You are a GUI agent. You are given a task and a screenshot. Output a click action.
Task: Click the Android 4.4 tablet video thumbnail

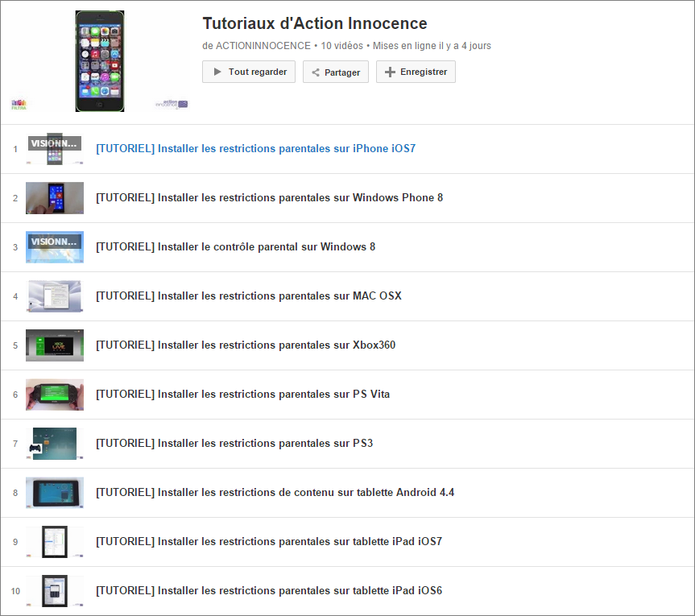pos(55,494)
